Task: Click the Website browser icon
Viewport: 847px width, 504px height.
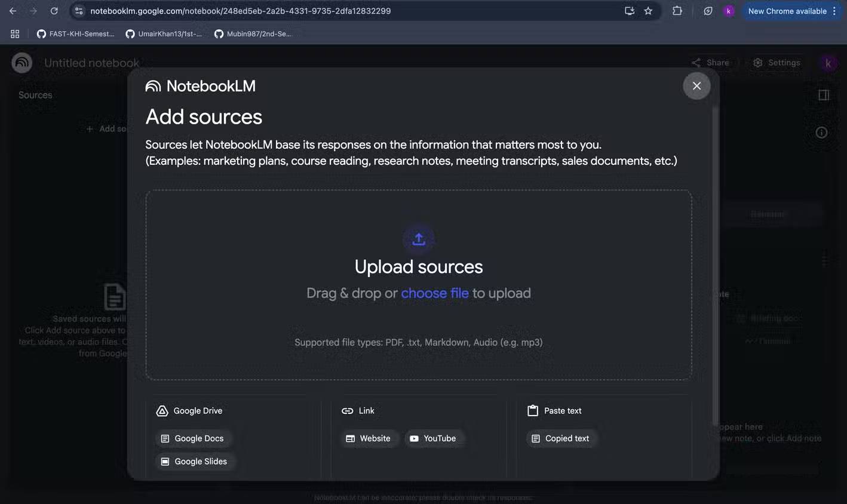Action: pos(351,438)
